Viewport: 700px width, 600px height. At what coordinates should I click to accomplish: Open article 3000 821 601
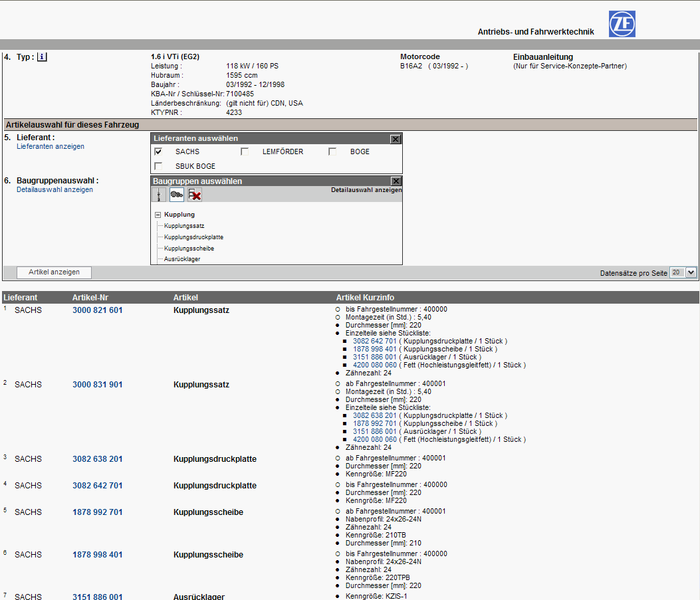[97, 310]
